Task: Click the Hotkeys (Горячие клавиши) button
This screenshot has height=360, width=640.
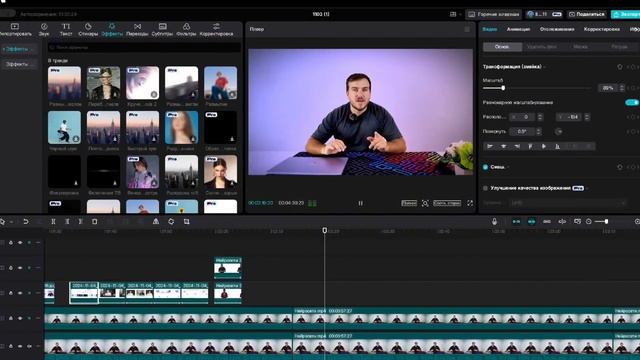Action: [493, 14]
